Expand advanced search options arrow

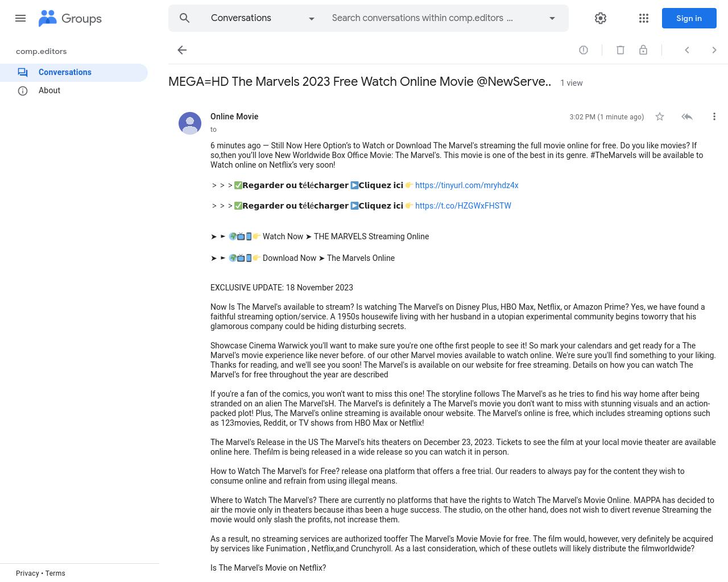pos(552,18)
